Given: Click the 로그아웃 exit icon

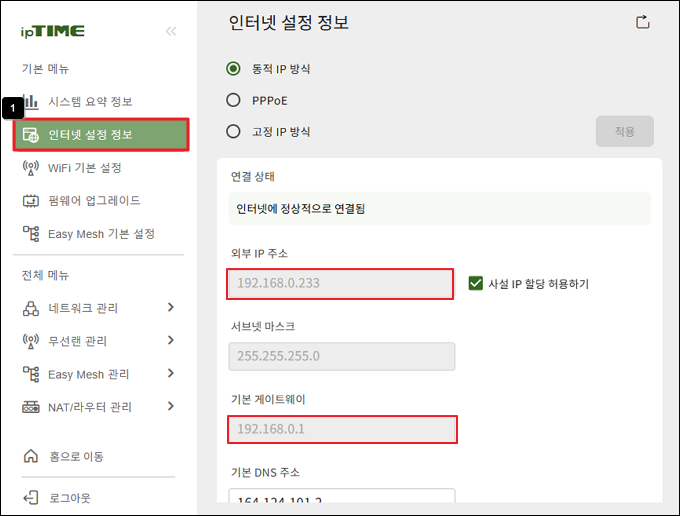Looking at the screenshot, I should pyautogui.click(x=30, y=498).
